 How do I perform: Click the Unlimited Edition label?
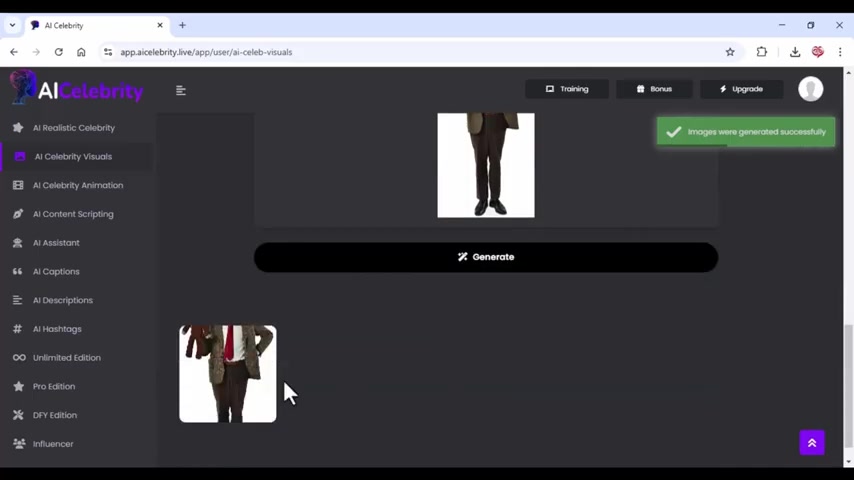point(67,357)
